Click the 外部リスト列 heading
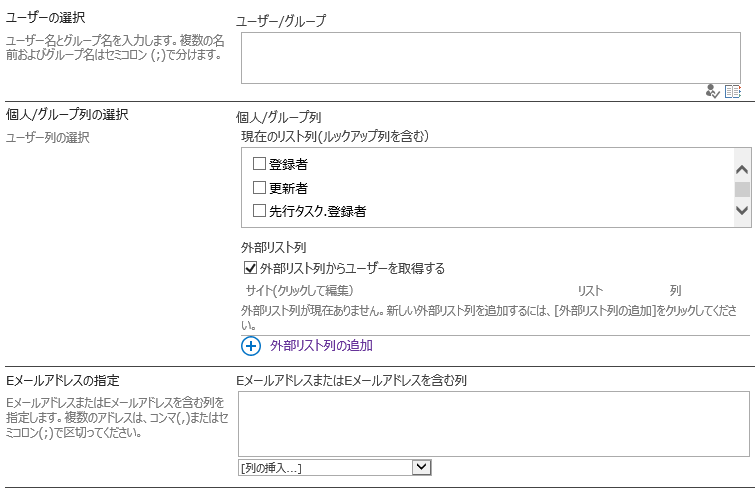The image size is (756, 489). [273, 247]
